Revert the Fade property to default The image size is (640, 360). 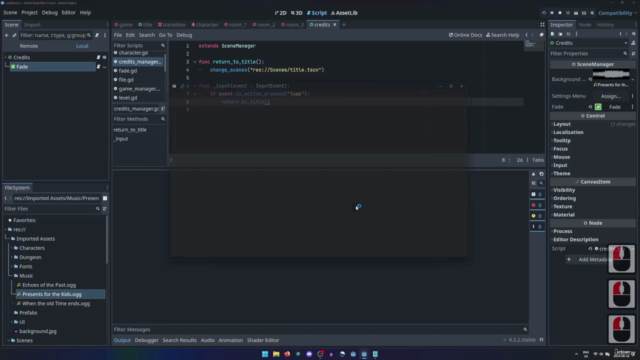[x=590, y=107]
